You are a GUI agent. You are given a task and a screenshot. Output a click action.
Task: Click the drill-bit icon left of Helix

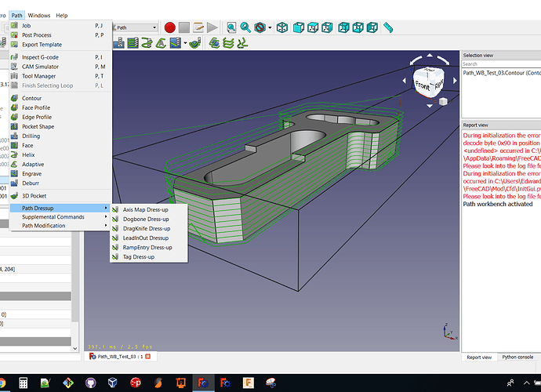pos(118,43)
